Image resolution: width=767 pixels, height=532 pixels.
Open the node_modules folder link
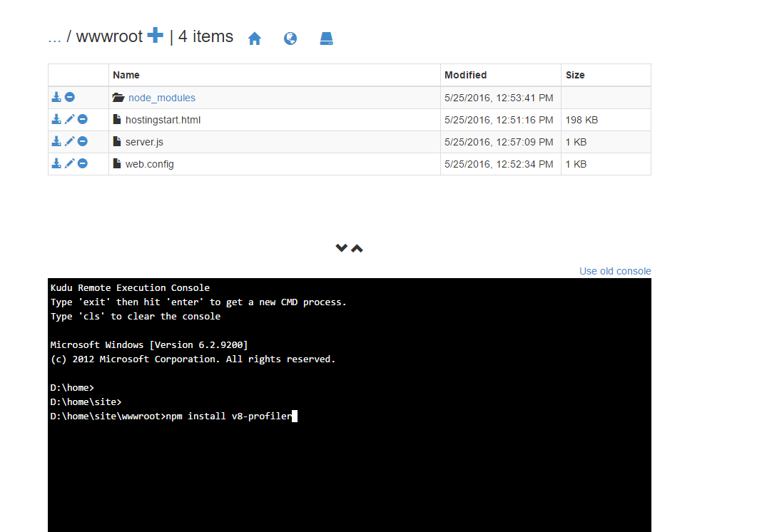click(162, 98)
